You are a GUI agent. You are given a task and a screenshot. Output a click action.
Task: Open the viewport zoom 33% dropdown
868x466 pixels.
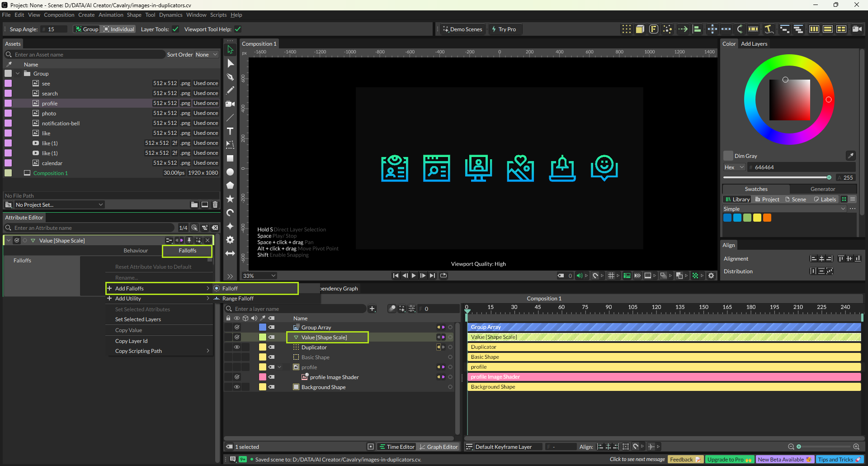click(x=259, y=276)
